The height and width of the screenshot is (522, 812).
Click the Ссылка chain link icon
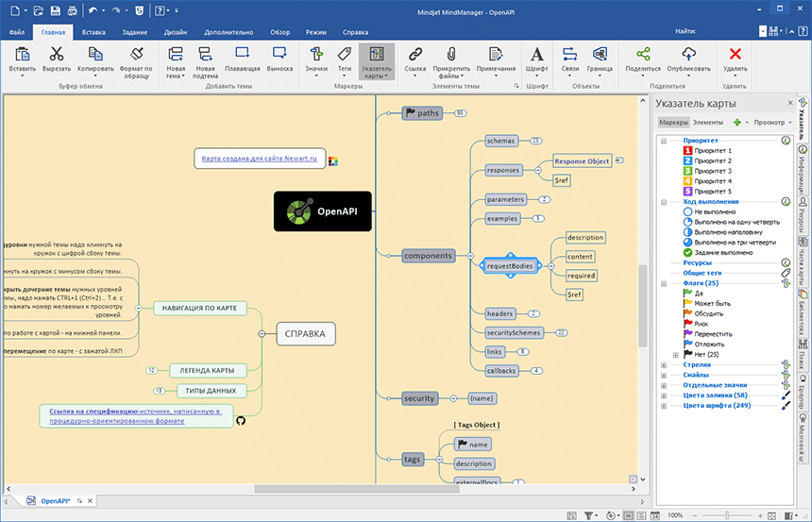(x=414, y=54)
